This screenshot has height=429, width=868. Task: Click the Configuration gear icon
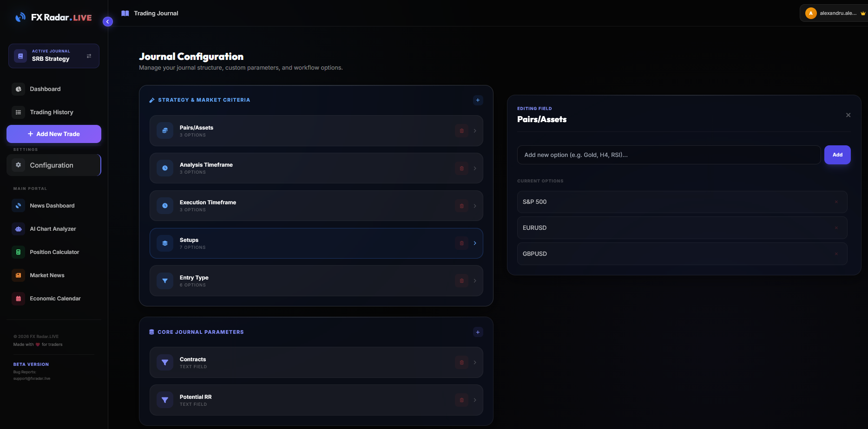pos(18,165)
